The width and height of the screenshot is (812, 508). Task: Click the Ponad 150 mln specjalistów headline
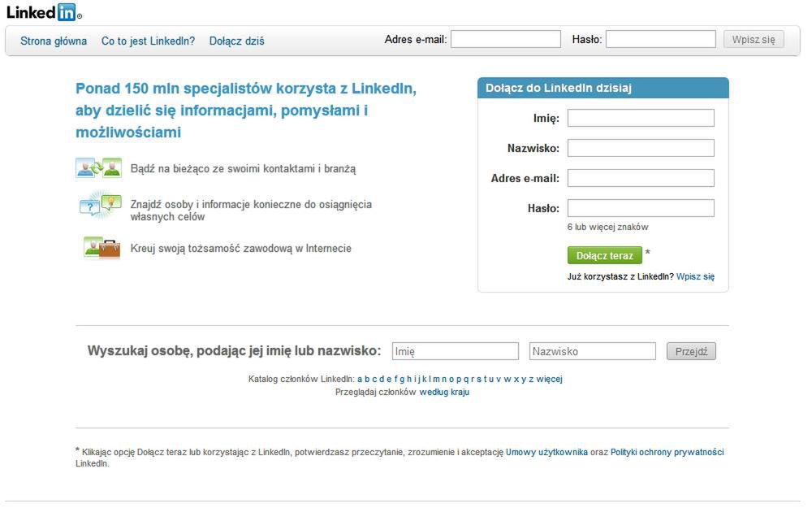(246, 110)
